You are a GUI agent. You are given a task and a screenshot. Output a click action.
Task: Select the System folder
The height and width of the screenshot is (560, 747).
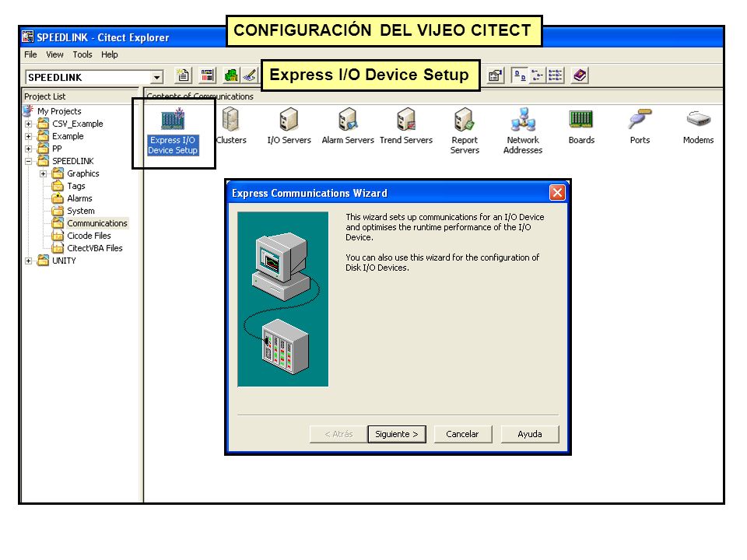coord(80,211)
